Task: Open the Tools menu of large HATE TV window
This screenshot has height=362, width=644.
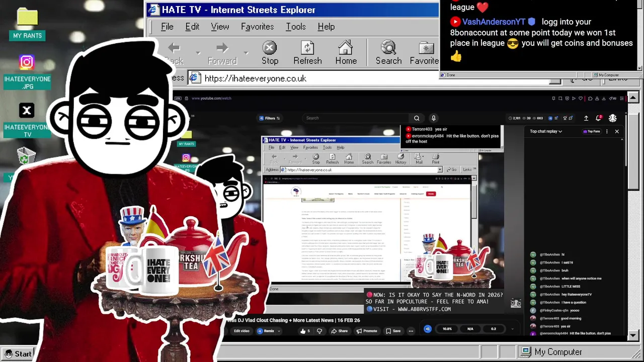Action: [x=296, y=27]
